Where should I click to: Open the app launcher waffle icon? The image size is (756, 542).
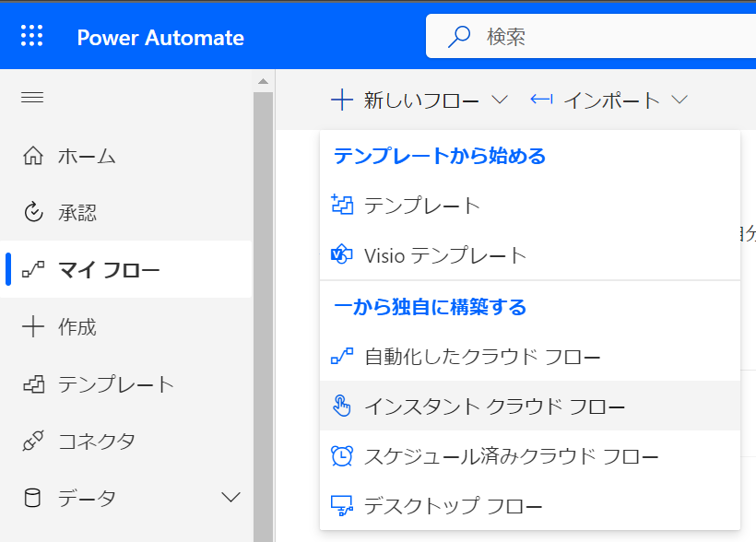point(32,36)
